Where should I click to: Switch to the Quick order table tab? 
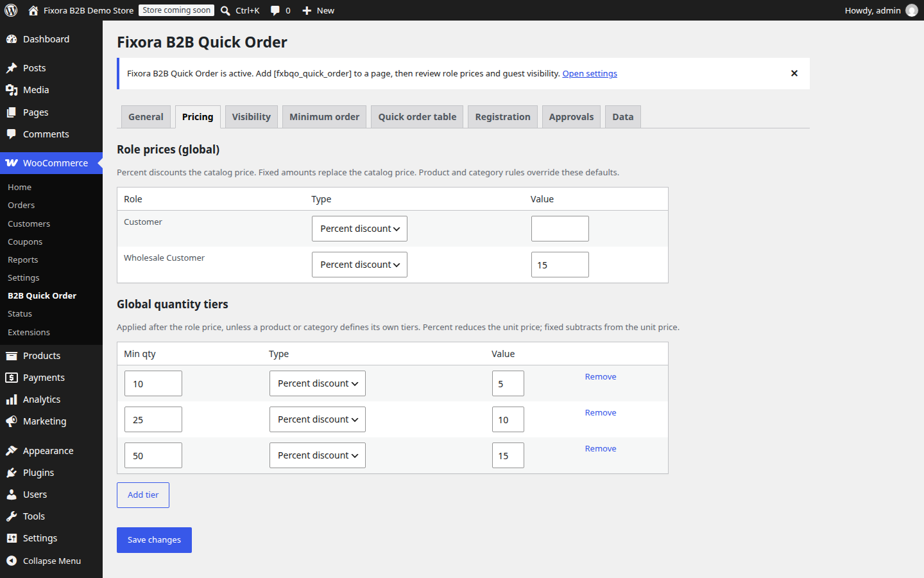pyautogui.click(x=417, y=117)
